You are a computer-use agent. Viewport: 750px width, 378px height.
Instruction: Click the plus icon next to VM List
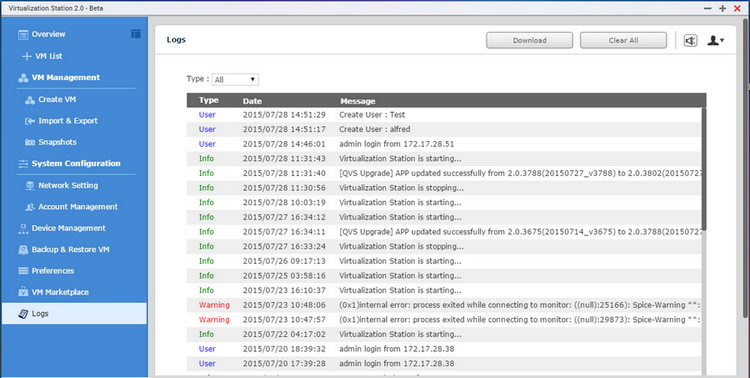(x=27, y=56)
